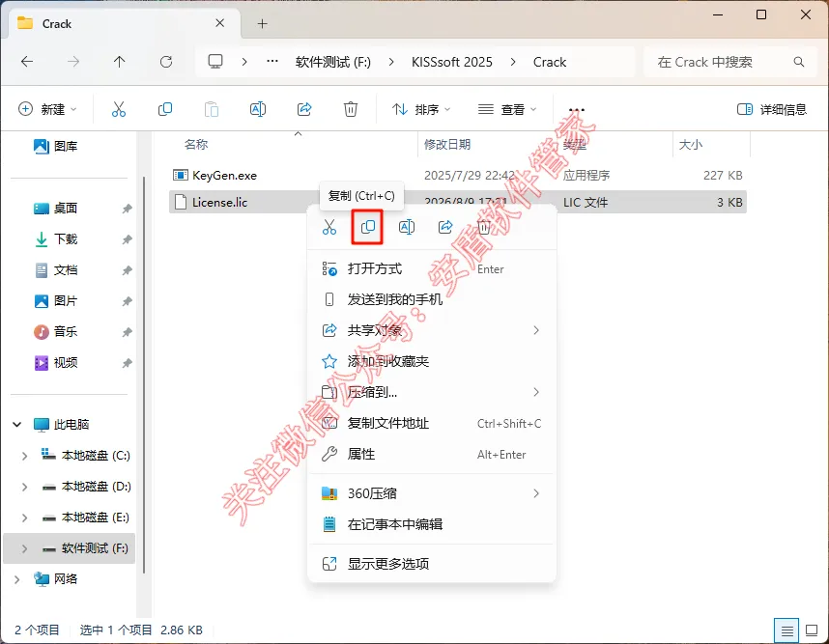Viewport: 829px width, 644px height.
Task: Open 视频 in the navigation pane
Action: coord(55,363)
